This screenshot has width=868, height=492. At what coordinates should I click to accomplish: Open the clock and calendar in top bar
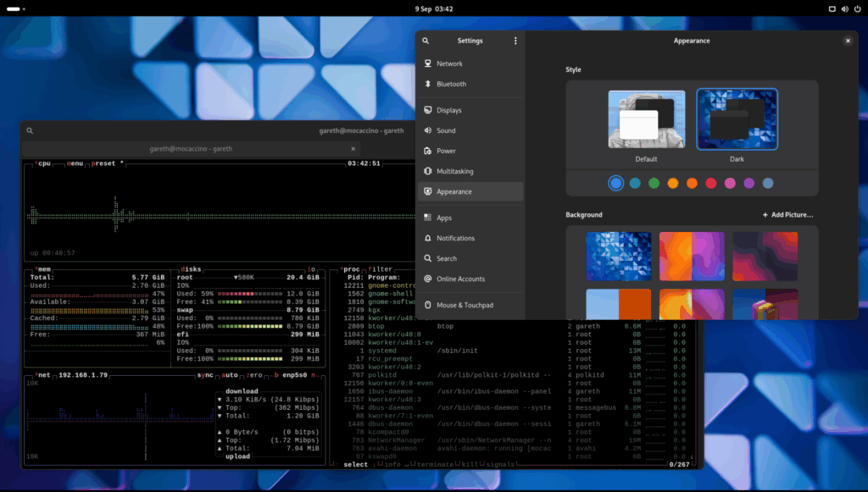[433, 8]
